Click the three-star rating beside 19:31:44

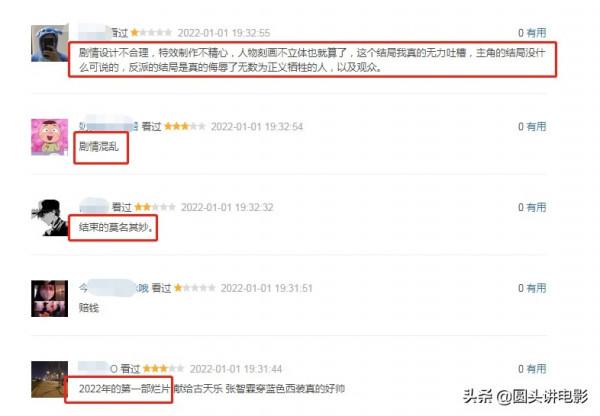163,369
